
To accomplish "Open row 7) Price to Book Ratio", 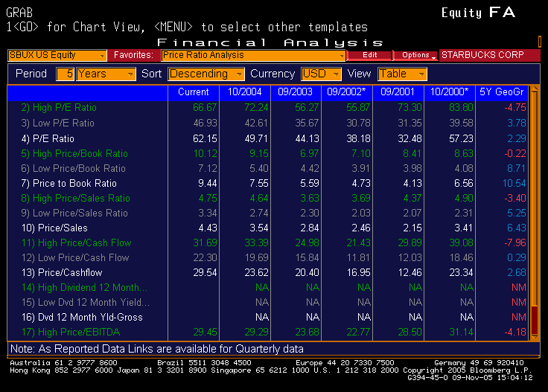I will (x=68, y=184).
